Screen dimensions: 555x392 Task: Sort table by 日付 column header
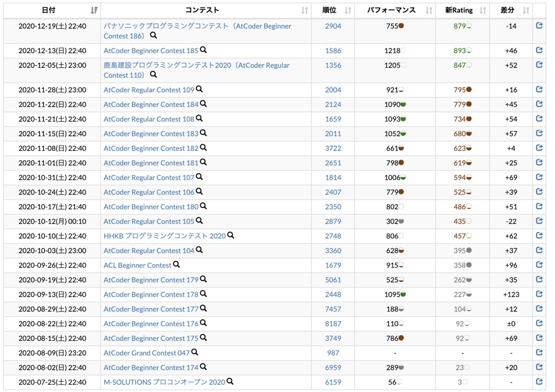52,10
